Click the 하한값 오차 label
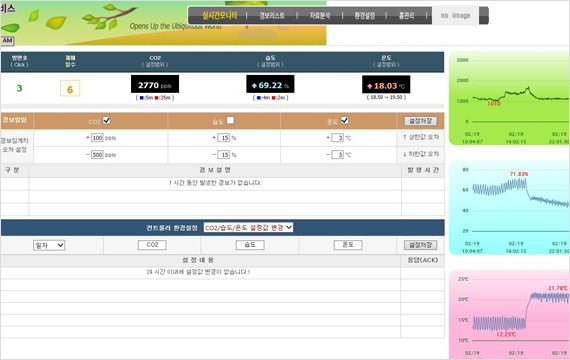Image resolution: width=570 pixels, height=360 pixels. pos(421,154)
